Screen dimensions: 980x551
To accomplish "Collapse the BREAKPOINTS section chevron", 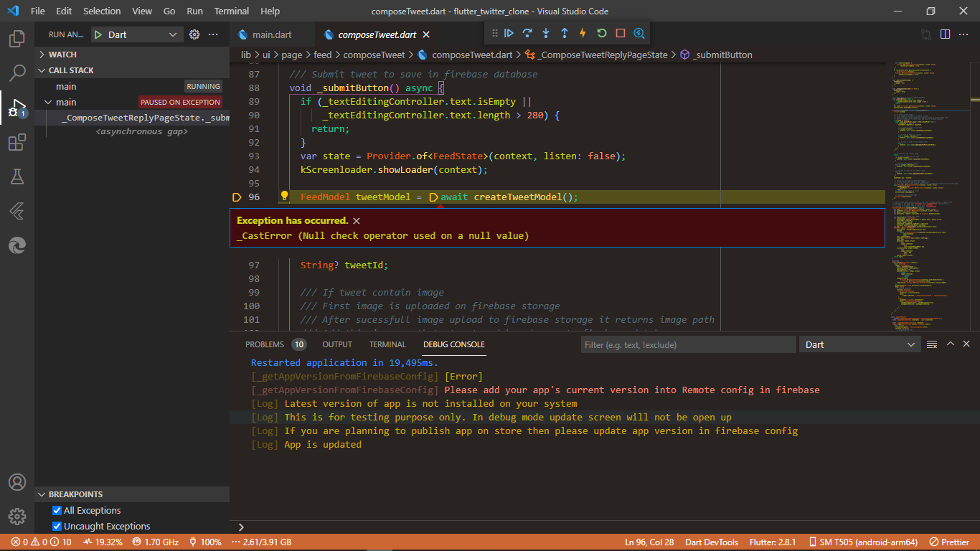I will pyautogui.click(x=42, y=494).
